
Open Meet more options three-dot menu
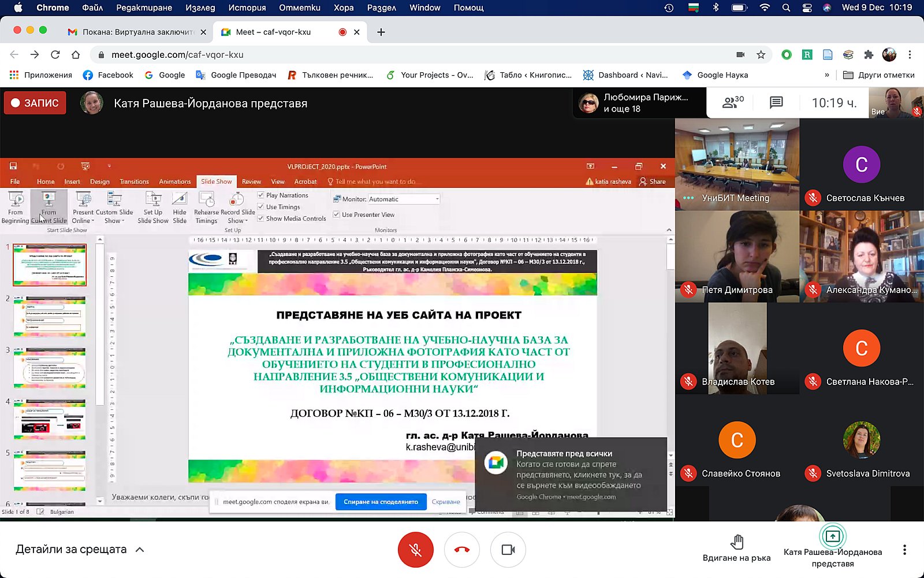click(904, 550)
